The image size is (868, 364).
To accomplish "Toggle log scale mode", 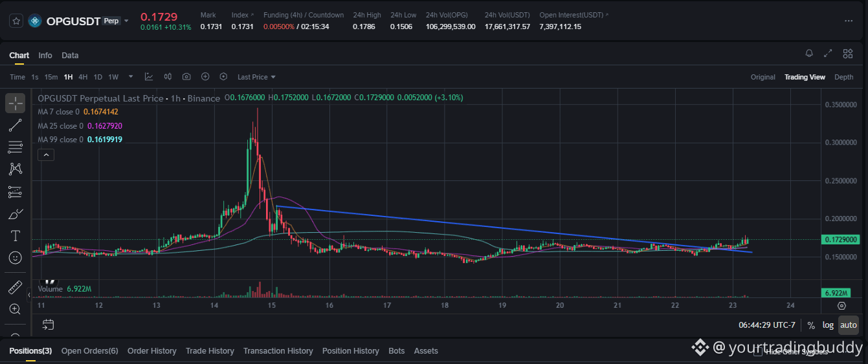I will tap(828, 325).
